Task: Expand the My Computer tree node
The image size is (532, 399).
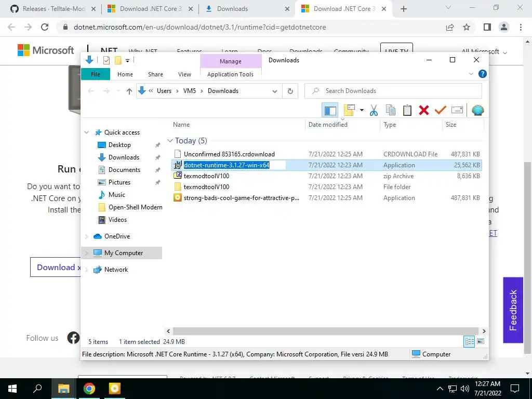Action: 87,253
